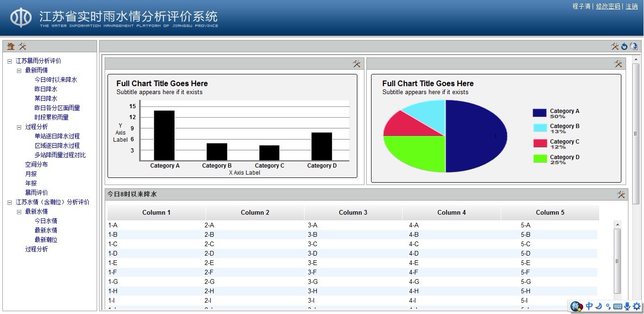644x314 pixels.
Task: Select table cell 5-H
Action: (526, 291)
